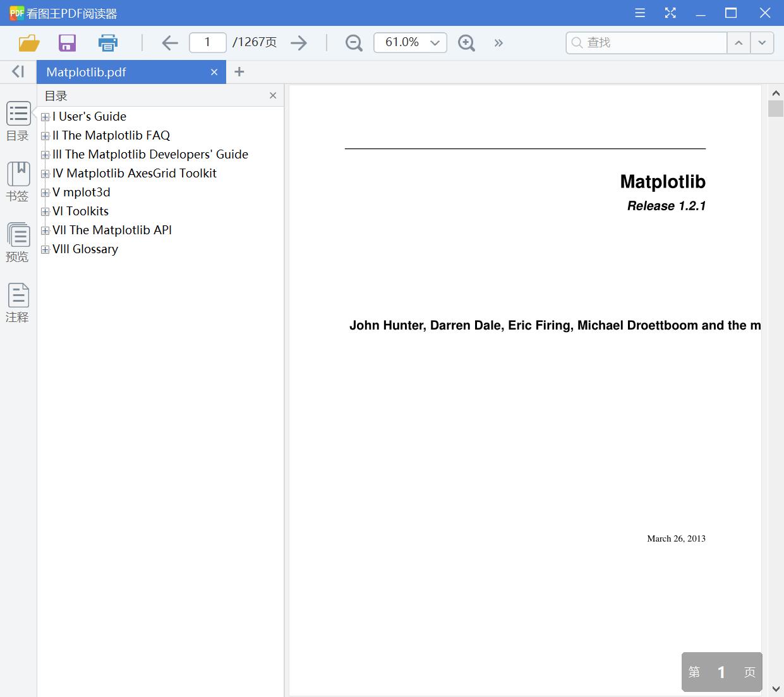This screenshot has height=697, width=784.
Task: Show more tools via the double-arrow button
Action: tap(498, 42)
